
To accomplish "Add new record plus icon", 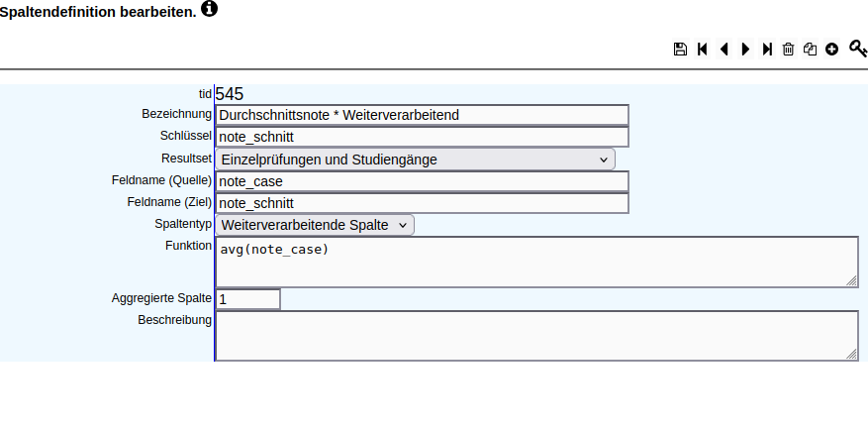I will tap(831, 49).
